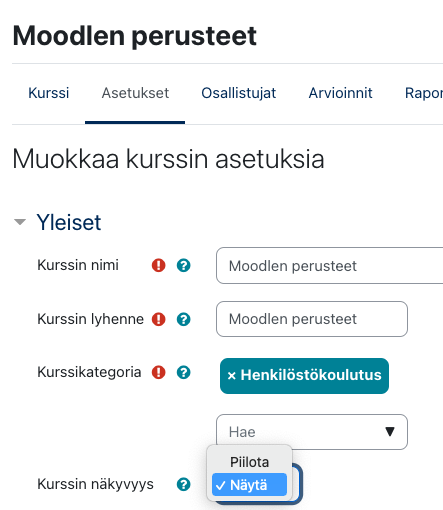Select the checked Näytä option

click(x=249, y=485)
